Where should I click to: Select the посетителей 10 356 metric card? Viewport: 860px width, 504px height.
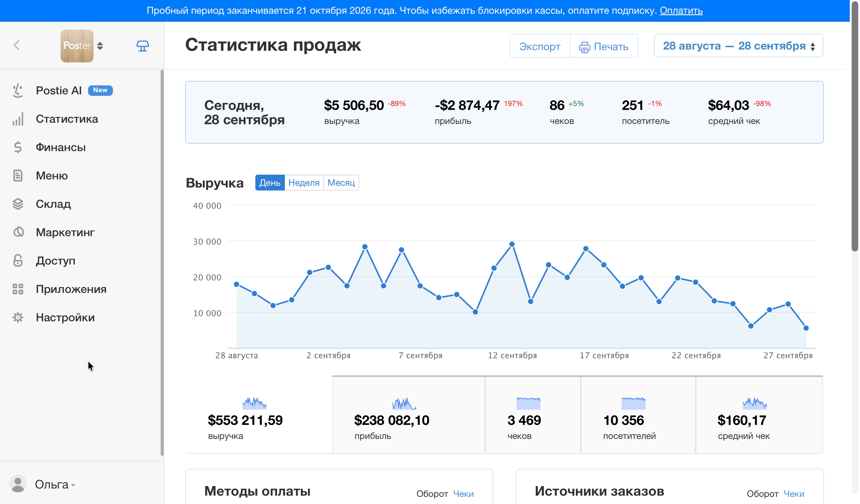coord(638,415)
